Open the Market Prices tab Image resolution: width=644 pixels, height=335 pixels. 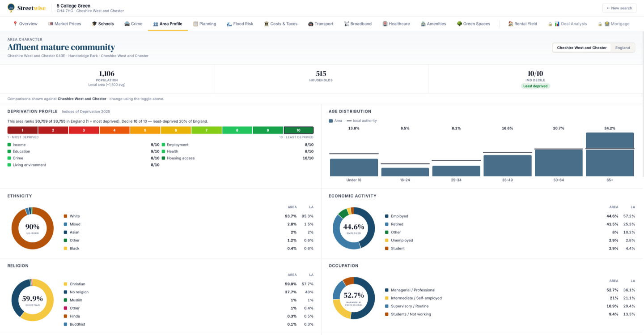[x=65, y=24]
